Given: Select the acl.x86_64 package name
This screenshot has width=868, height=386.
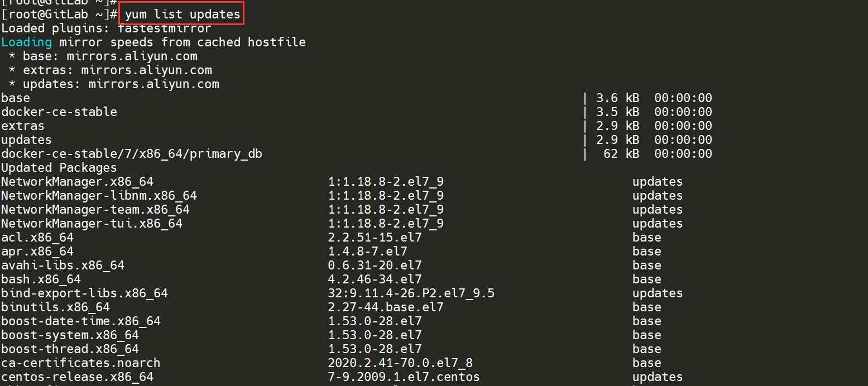Looking at the screenshot, I should coord(37,238).
